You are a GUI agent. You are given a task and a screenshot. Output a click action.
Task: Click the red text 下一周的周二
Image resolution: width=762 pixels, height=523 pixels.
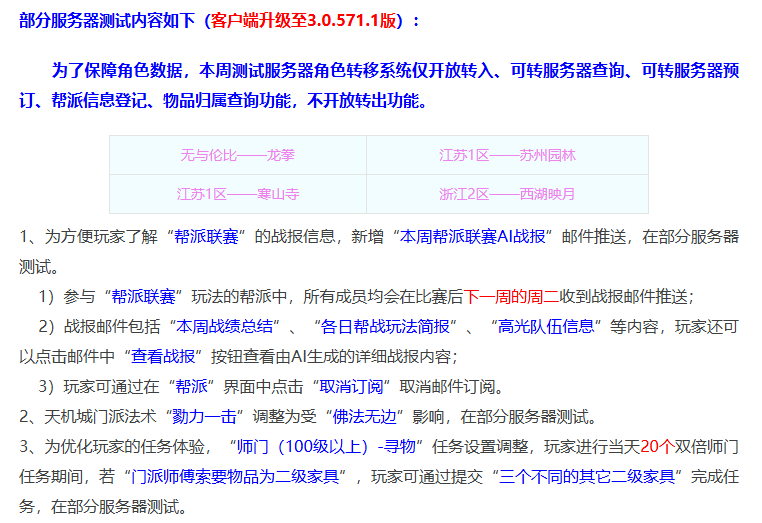(511, 296)
